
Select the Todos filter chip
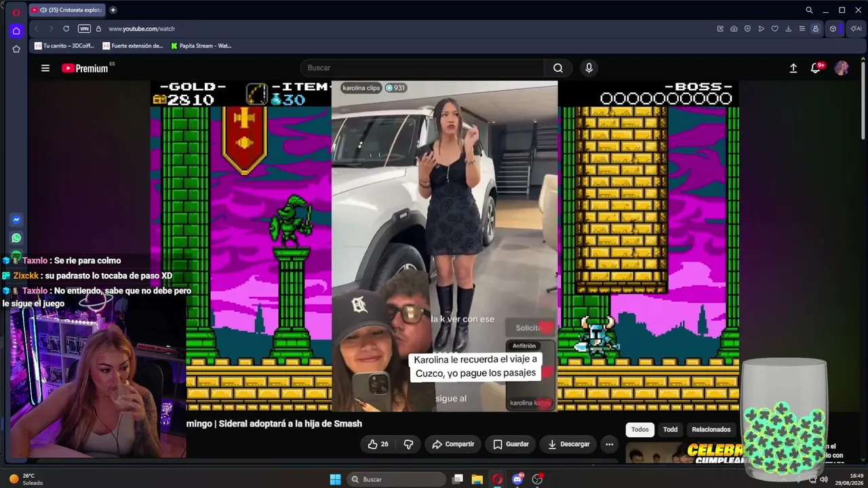[x=640, y=430]
